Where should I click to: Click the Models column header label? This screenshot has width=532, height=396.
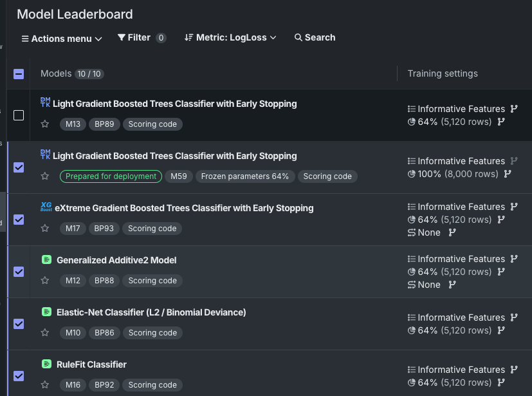(56, 73)
